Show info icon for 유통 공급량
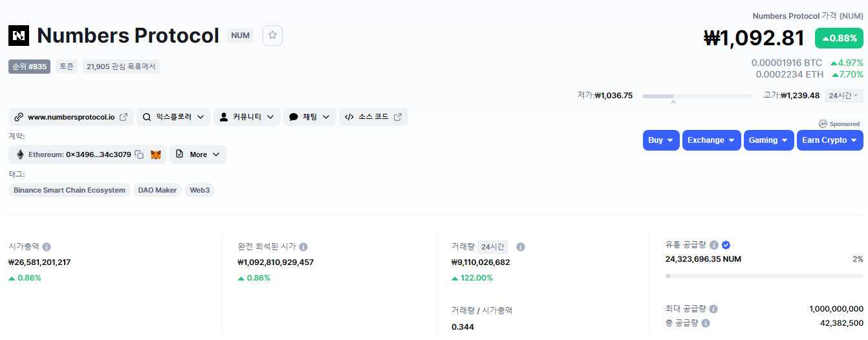This screenshot has width=868, height=340. 714,245
